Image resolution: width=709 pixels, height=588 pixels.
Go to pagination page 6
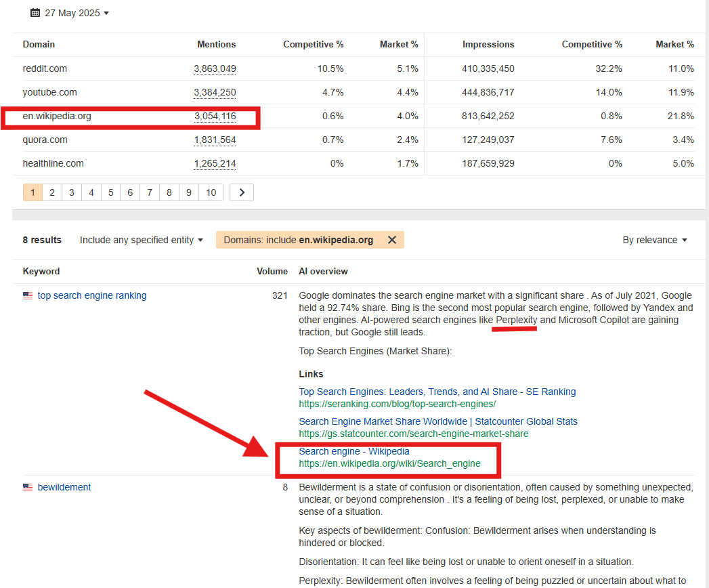tap(130, 192)
